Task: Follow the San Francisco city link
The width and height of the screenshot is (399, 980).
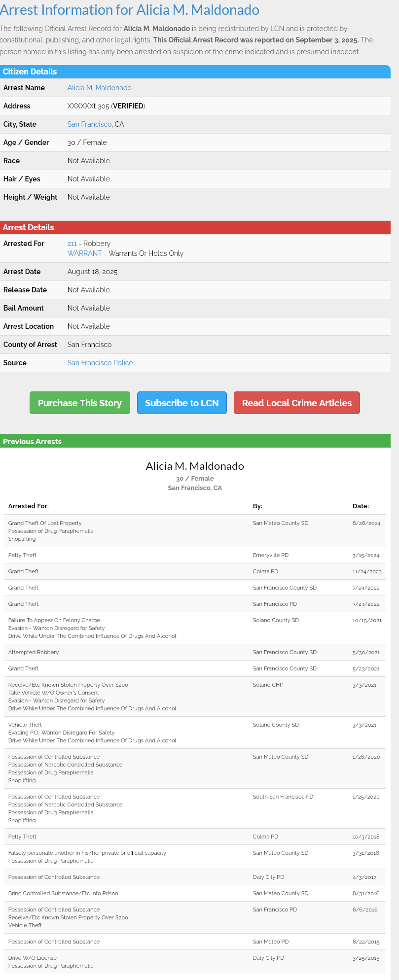Action: [x=89, y=124]
